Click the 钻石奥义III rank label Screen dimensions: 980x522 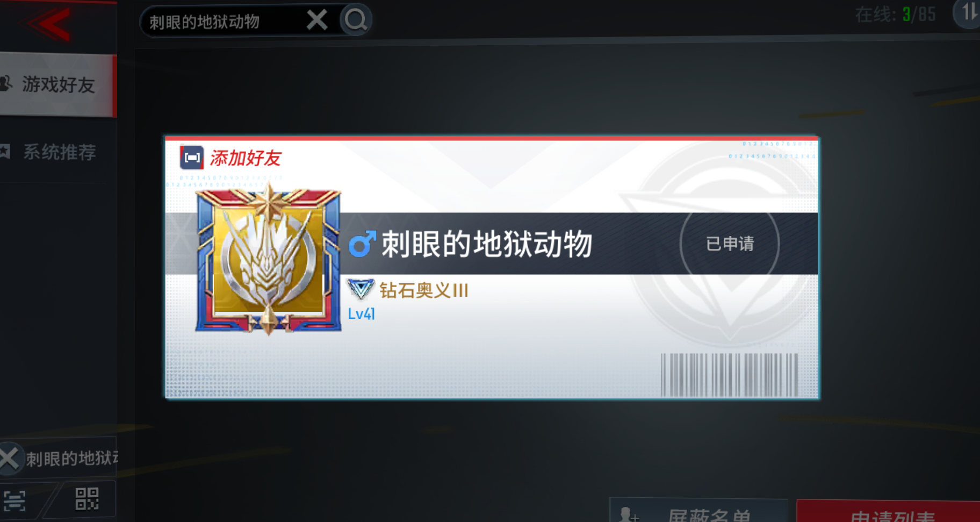click(424, 290)
